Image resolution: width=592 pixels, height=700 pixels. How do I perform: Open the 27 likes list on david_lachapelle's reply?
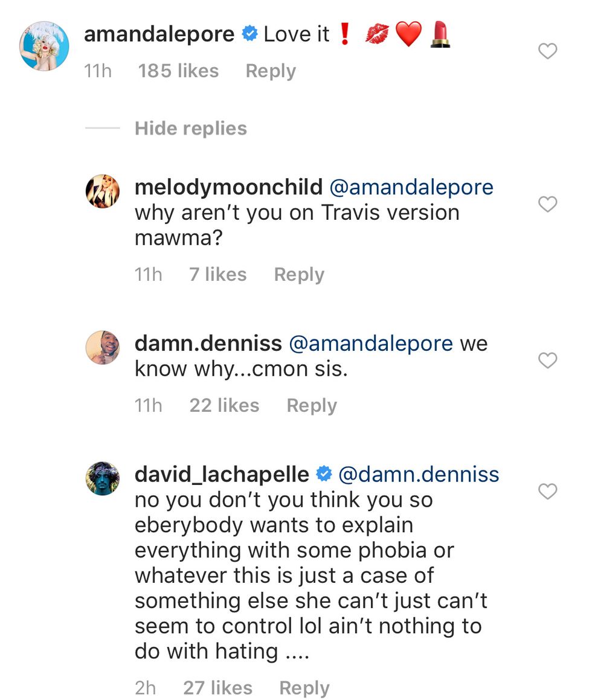(218, 687)
